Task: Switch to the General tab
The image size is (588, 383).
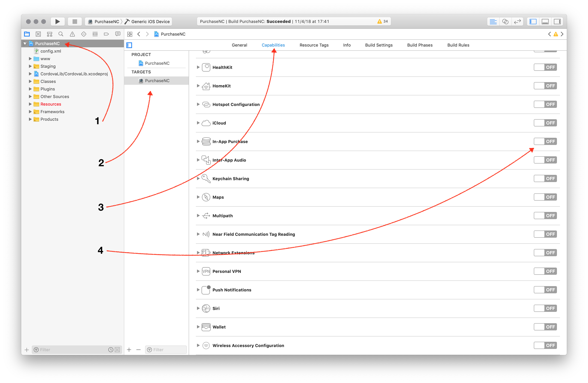Action: pyautogui.click(x=239, y=45)
